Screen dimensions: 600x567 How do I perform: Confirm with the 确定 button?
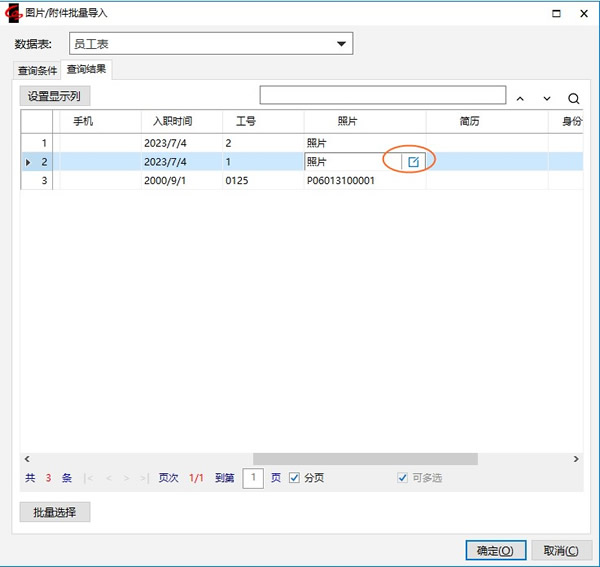[x=495, y=550]
